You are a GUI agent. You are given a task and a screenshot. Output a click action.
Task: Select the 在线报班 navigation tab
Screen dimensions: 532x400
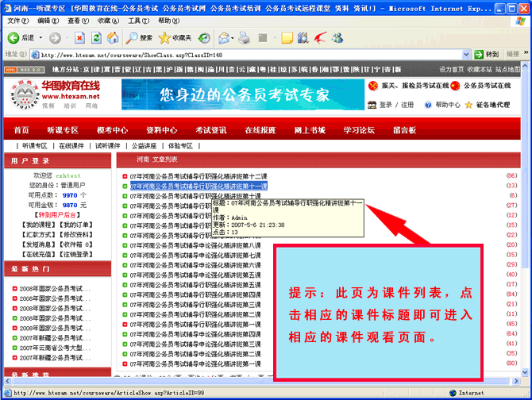260,130
